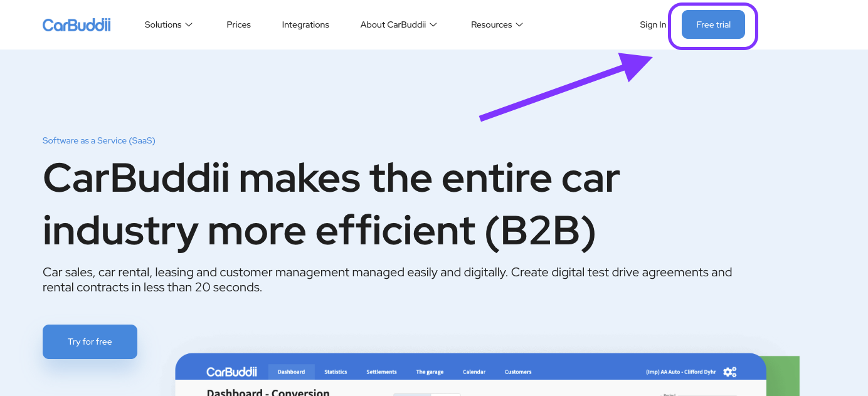Click the account name AA Auto - Clifford Dyhr

[x=680, y=372]
